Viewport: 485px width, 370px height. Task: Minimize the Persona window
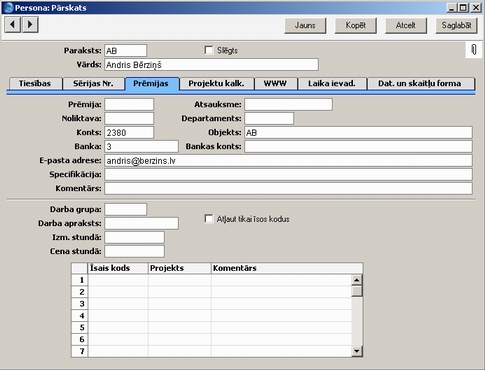pyautogui.click(x=452, y=7)
